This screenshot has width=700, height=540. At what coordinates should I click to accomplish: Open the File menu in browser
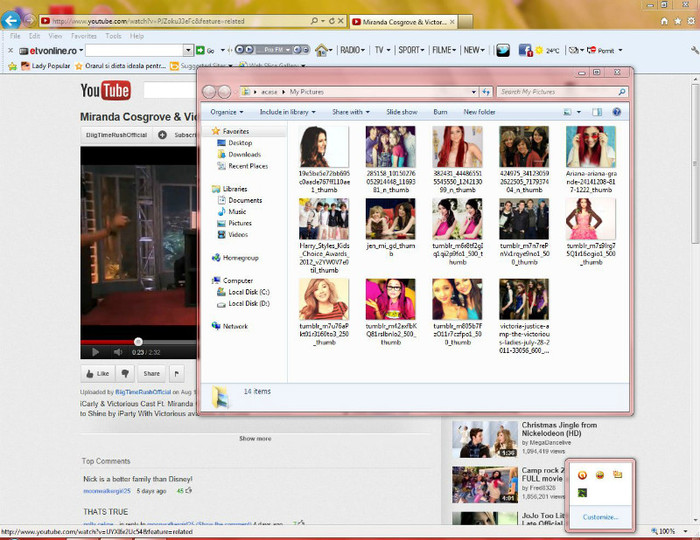coord(15,36)
